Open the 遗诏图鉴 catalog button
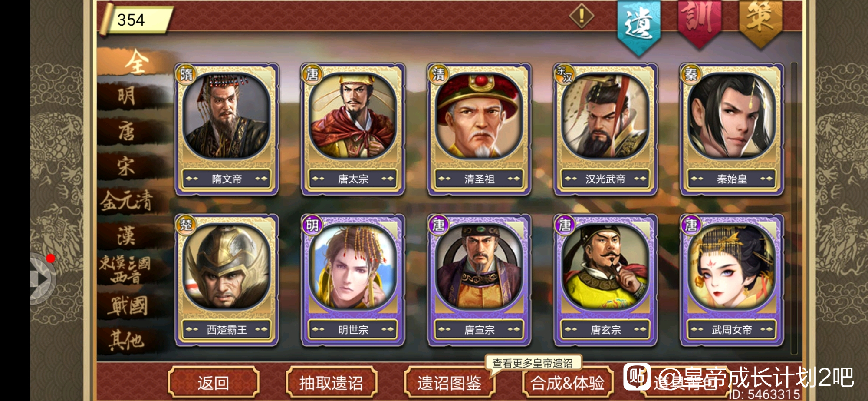Viewport: 868px width, 401px height. click(x=449, y=383)
